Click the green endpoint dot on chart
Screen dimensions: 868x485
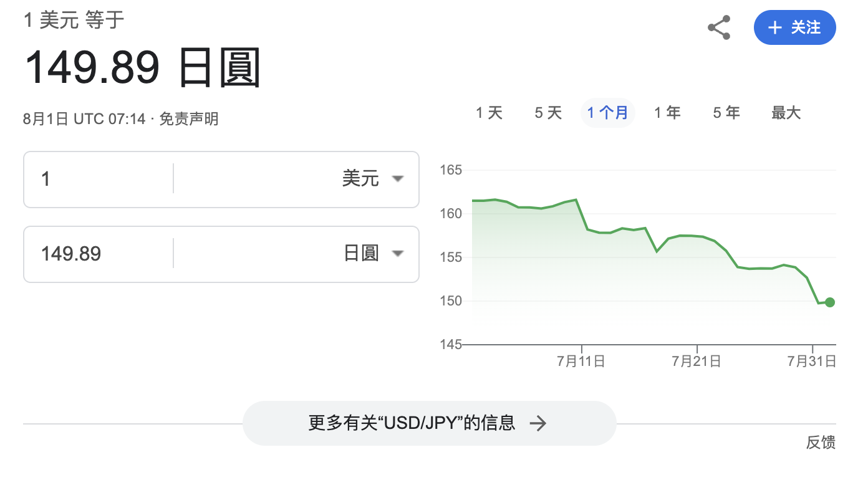click(x=829, y=302)
